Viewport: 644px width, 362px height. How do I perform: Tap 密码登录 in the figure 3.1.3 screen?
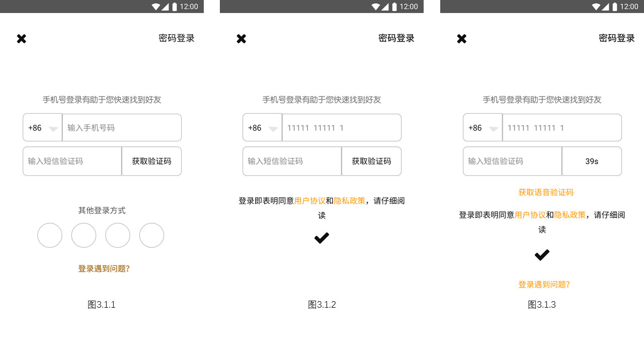(x=617, y=38)
